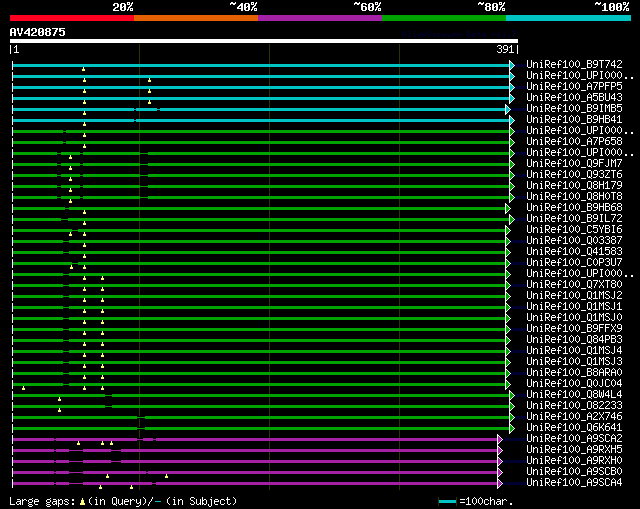
Task: Click the UniRef100_B8ARA0 label
Action: [x=574, y=373]
